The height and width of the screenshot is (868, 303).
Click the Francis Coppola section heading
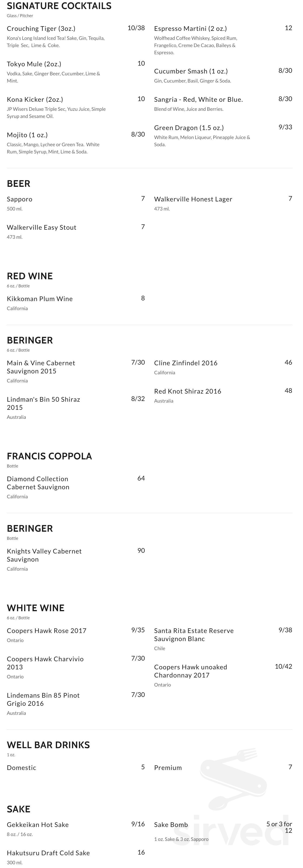49,456
